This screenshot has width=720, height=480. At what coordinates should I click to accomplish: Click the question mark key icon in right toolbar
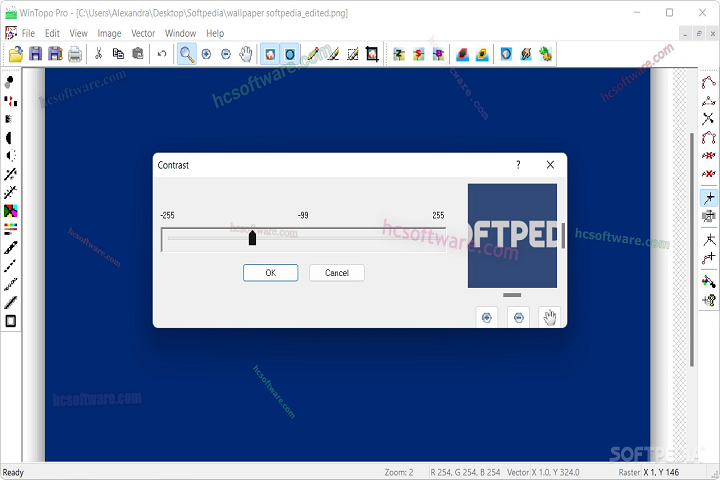[x=709, y=301]
